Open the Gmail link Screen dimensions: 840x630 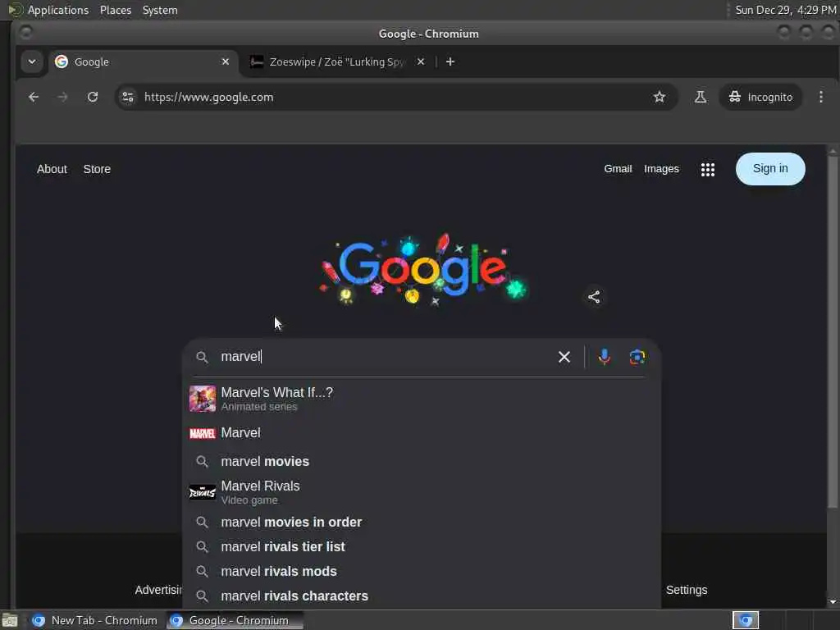618,169
